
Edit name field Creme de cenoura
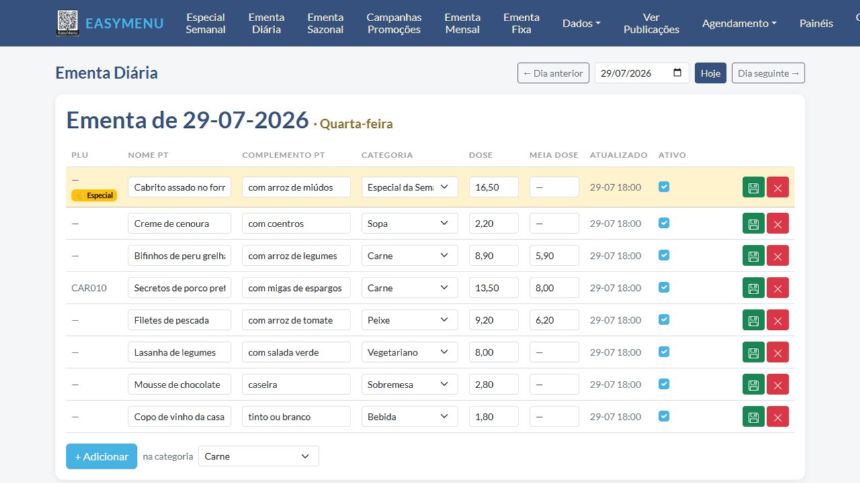[179, 224]
